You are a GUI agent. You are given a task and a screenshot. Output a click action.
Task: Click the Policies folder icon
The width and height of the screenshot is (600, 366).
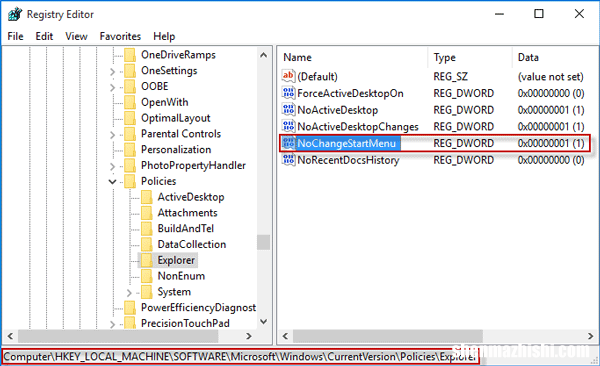point(130,181)
